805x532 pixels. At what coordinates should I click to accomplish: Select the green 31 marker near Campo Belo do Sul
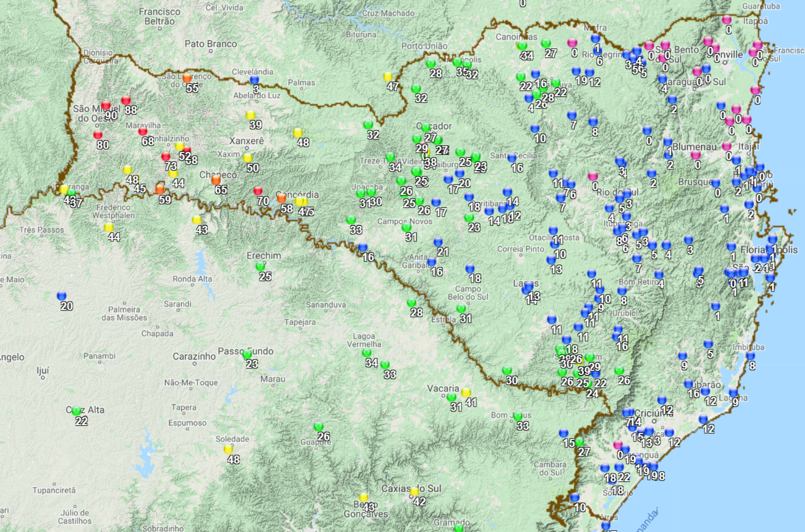(461, 309)
